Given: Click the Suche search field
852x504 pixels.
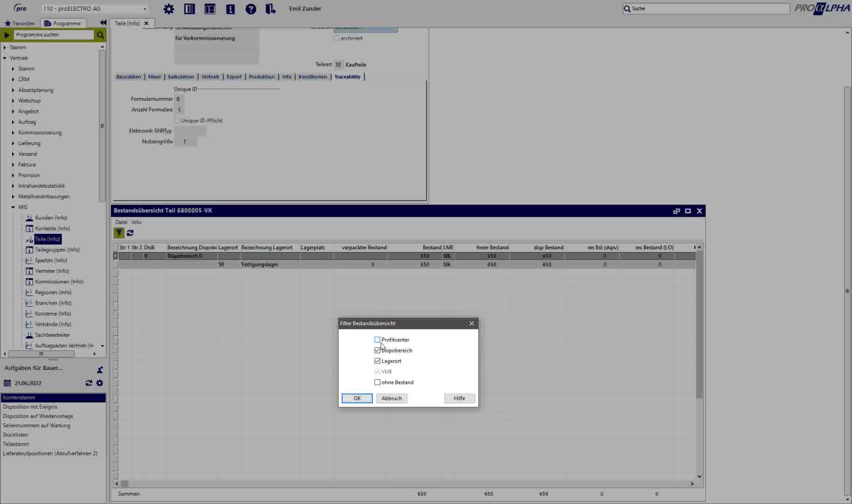Looking at the screenshot, I should click(706, 8).
